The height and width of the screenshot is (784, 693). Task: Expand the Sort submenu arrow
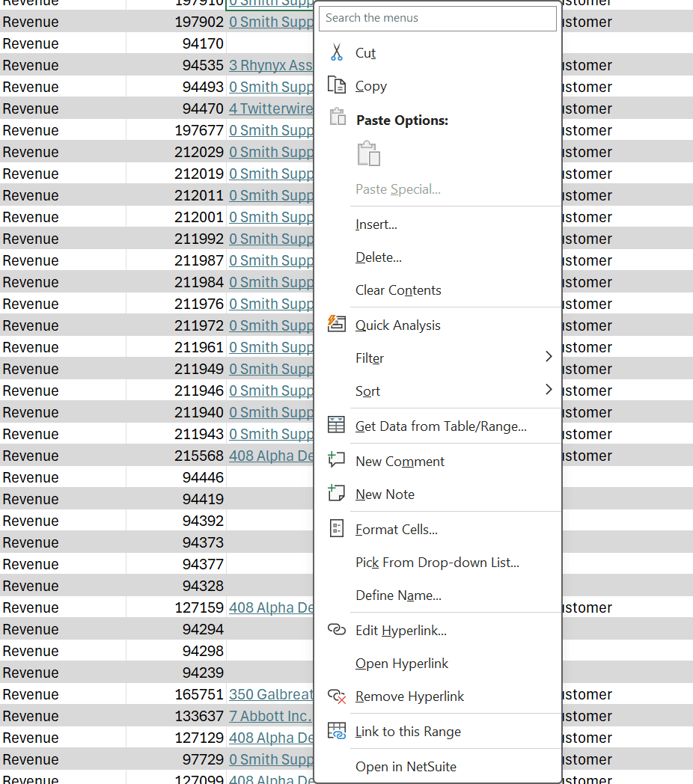pyautogui.click(x=549, y=390)
